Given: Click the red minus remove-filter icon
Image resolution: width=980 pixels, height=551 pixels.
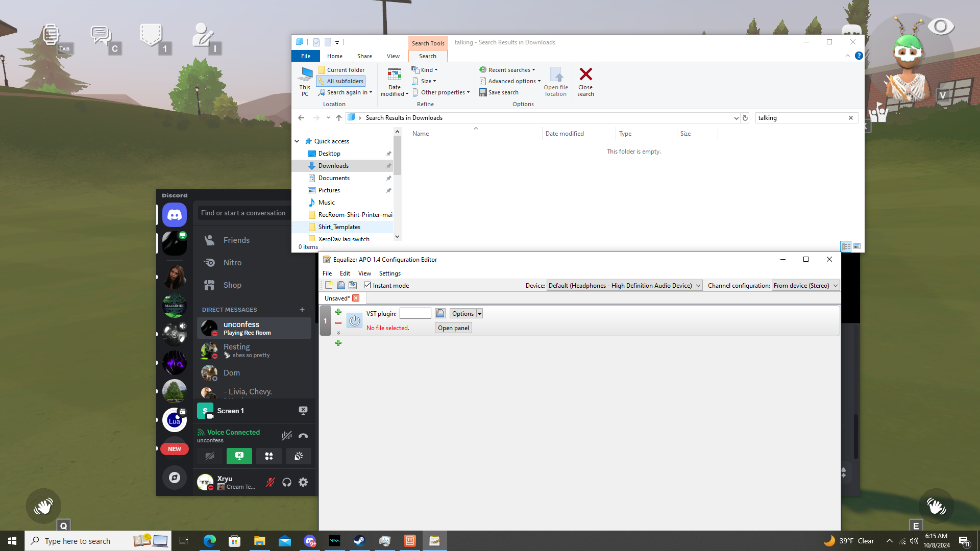Looking at the screenshot, I should tap(338, 323).
